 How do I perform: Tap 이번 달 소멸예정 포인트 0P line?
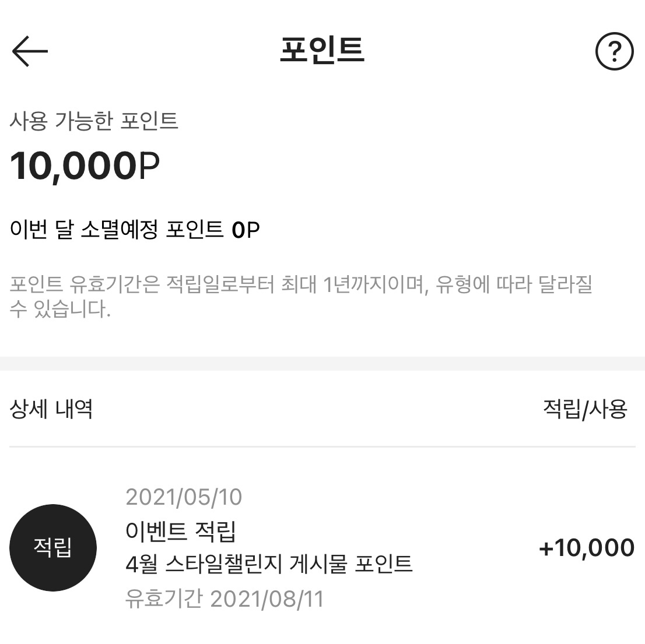(x=135, y=229)
